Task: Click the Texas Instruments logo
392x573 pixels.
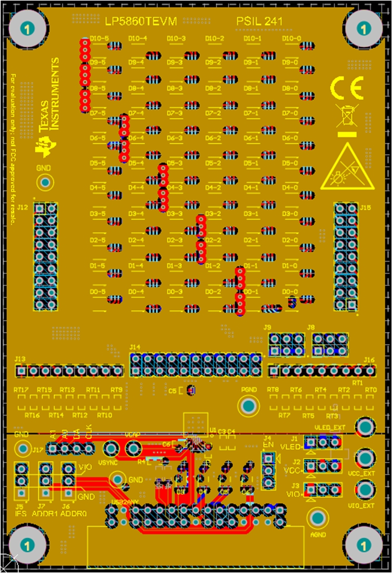Action: [x=48, y=107]
